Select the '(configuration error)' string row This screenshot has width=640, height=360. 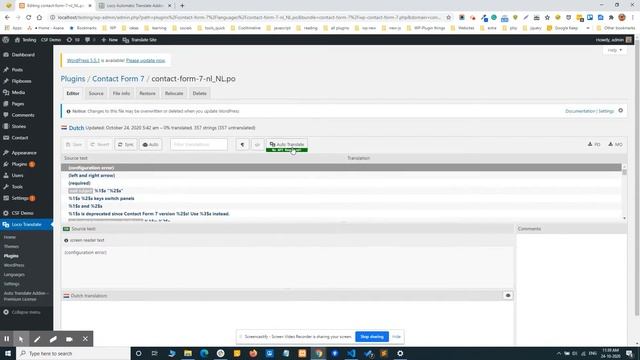[341, 168]
